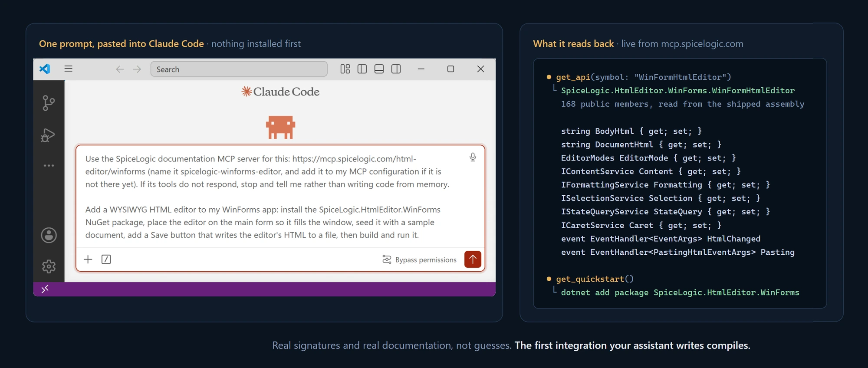
Task: Minimize the VS Code window
Action: (421, 69)
